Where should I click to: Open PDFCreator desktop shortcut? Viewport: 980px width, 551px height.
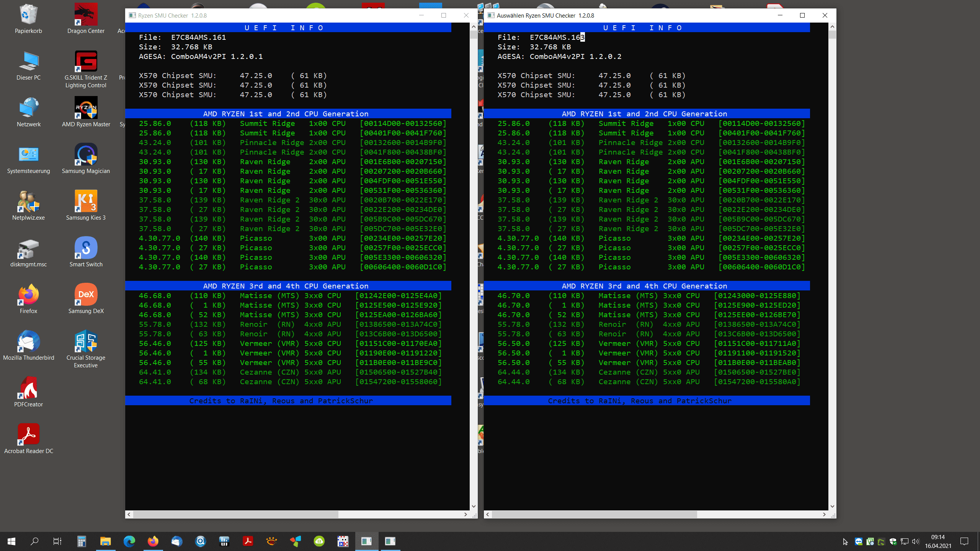pos(28,393)
